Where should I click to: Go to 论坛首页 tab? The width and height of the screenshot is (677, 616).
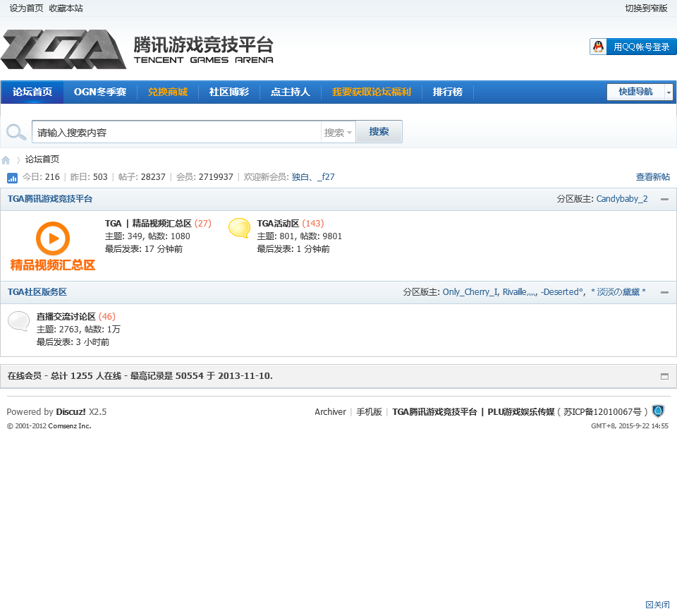[32, 92]
